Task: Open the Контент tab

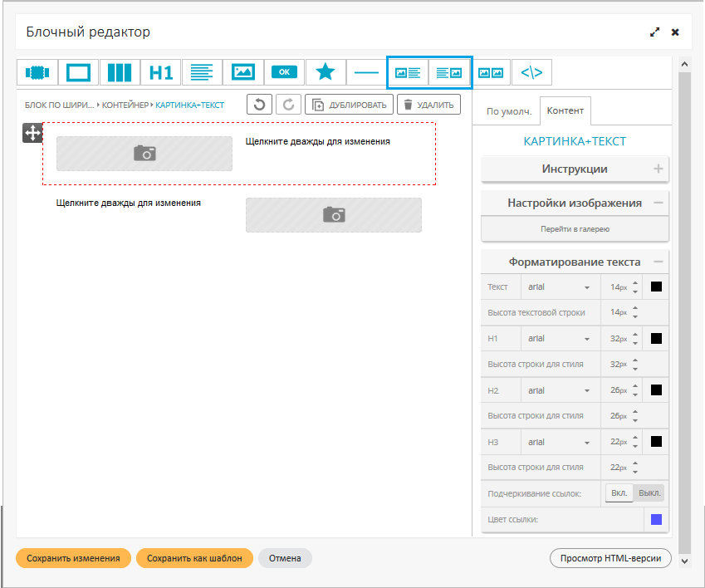Action: tap(565, 111)
